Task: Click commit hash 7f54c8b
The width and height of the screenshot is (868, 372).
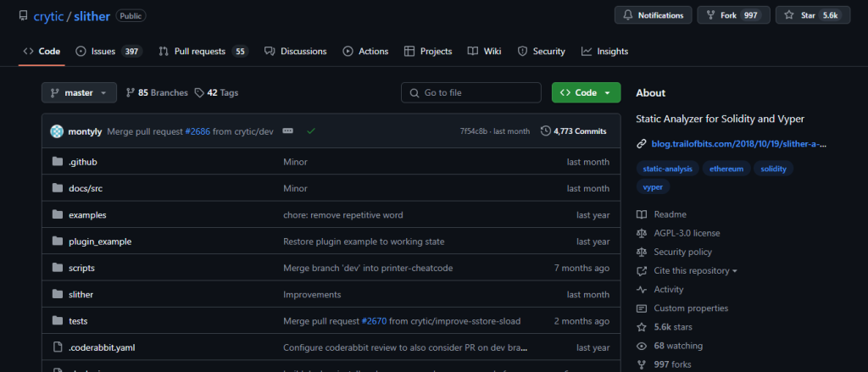Action: tap(474, 131)
